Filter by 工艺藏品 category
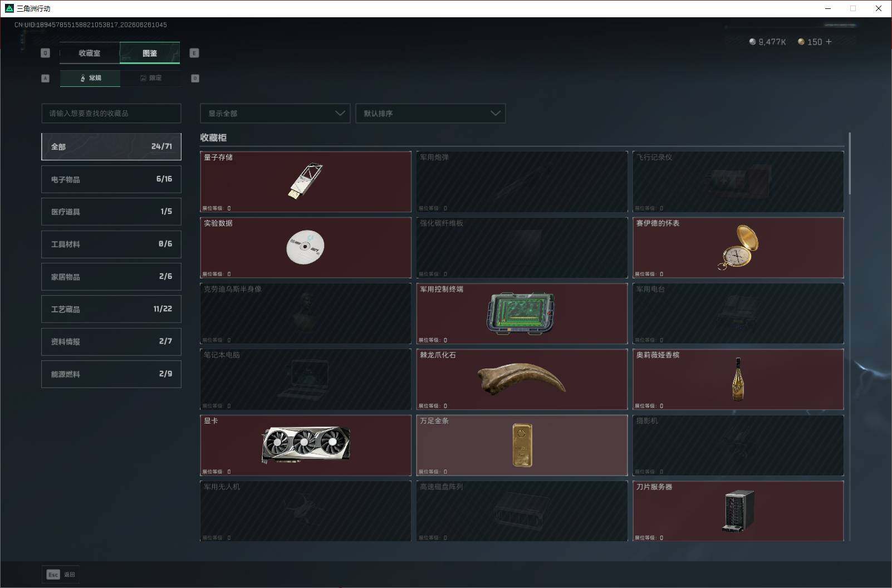Image resolution: width=892 pixels, height=588 pixels. [x=111, y=309]
